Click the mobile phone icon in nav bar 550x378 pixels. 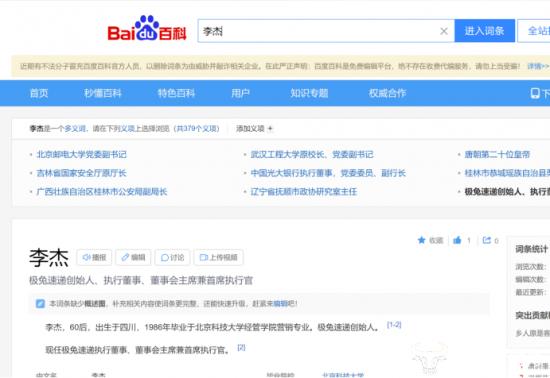coord(535,93)
